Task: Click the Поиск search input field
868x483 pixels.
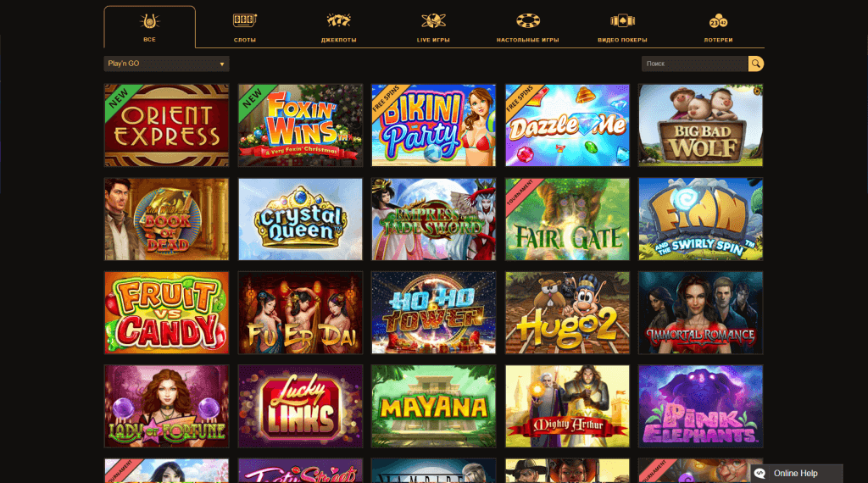Action: coord(695,64)
